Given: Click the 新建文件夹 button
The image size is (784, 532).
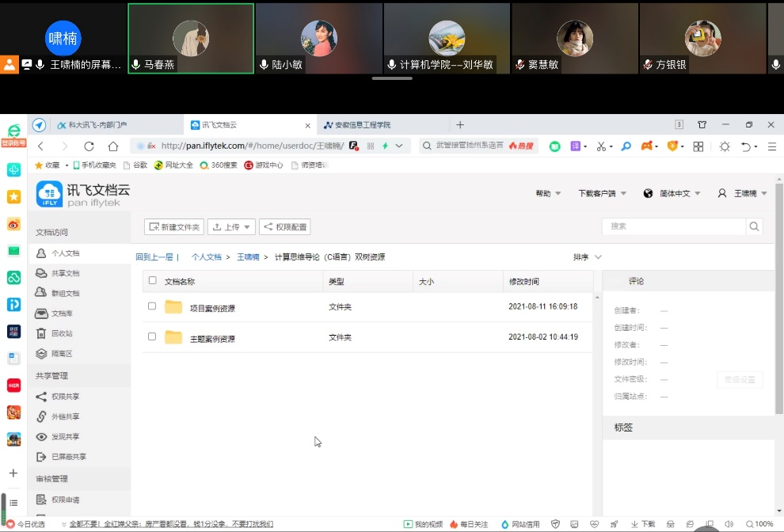Looking at the screenshot, I should click(x=173, y=226).
